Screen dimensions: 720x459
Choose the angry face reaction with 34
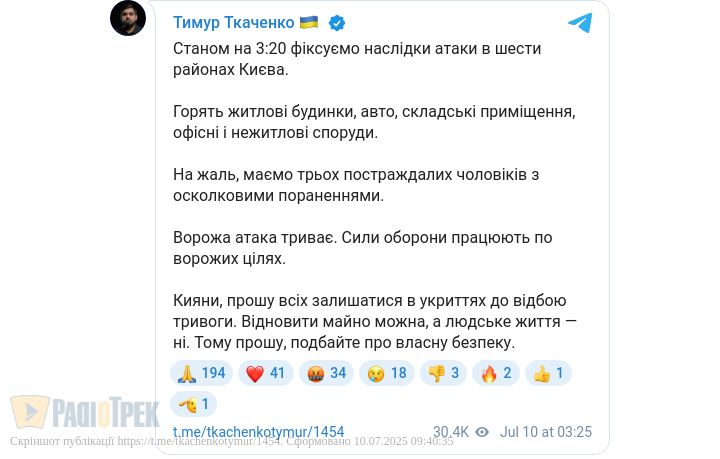click(324, 374)
